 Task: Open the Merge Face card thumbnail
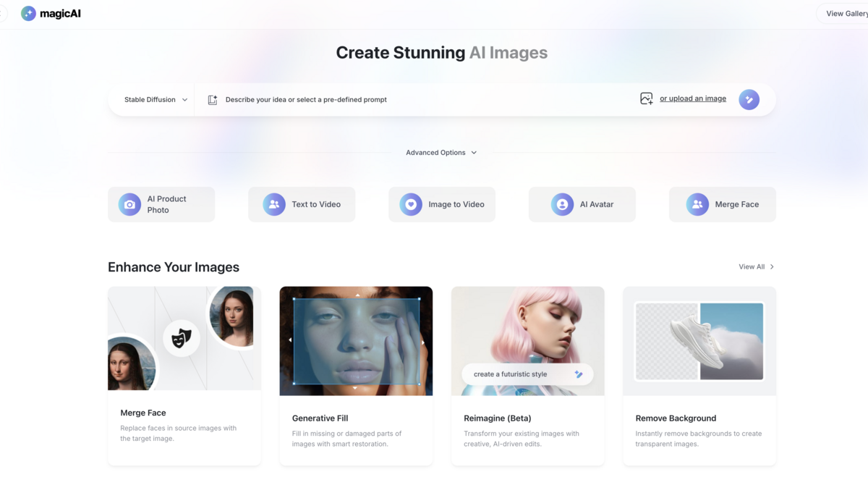184,338
